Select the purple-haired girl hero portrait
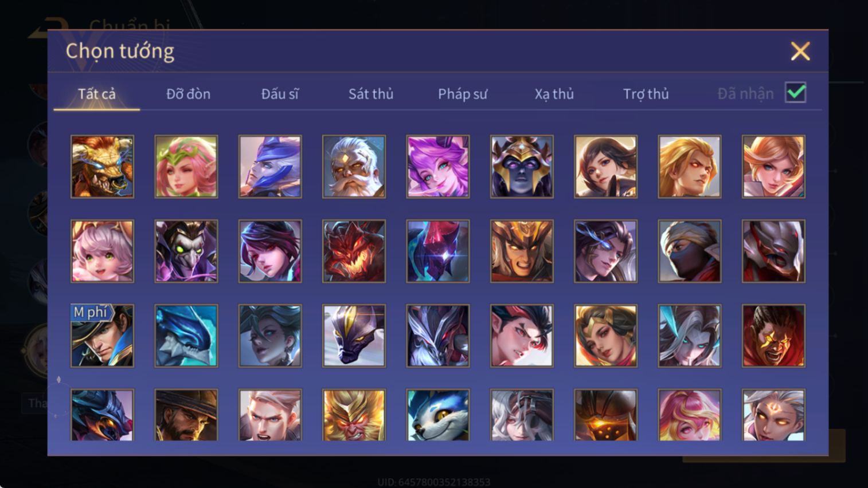 (438, 167)
